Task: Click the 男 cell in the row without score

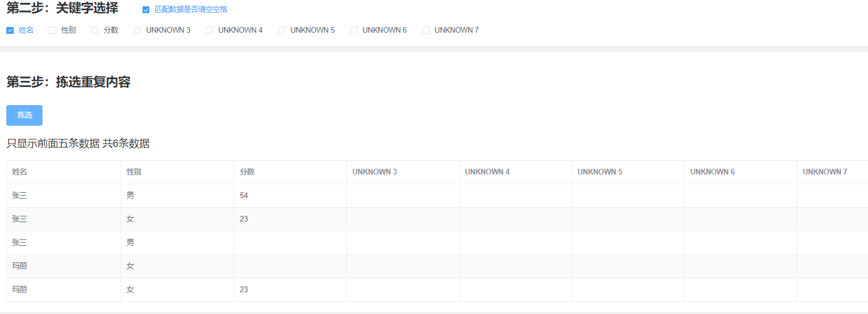Action: pyautogui.click(x=178, y=243)
